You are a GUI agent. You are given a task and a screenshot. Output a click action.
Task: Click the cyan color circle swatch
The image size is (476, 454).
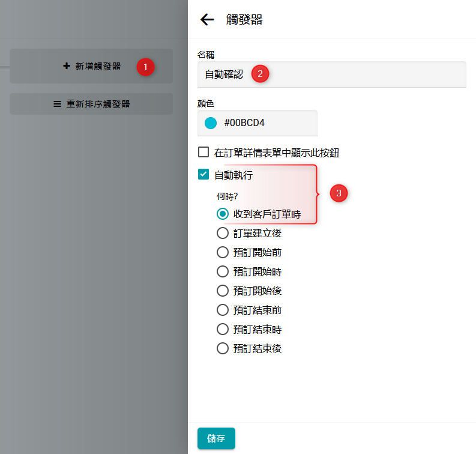211,123
